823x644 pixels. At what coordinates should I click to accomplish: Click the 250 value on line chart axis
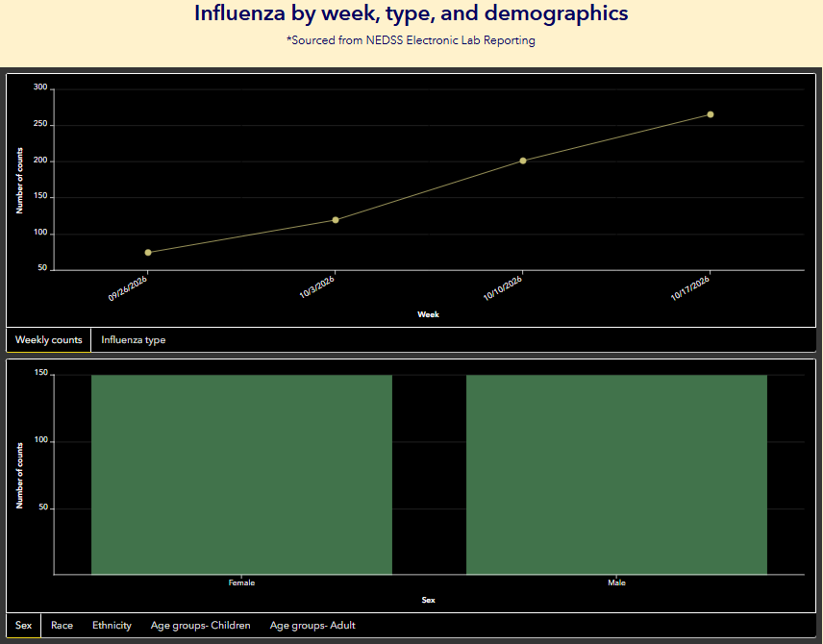coord(40,124)
